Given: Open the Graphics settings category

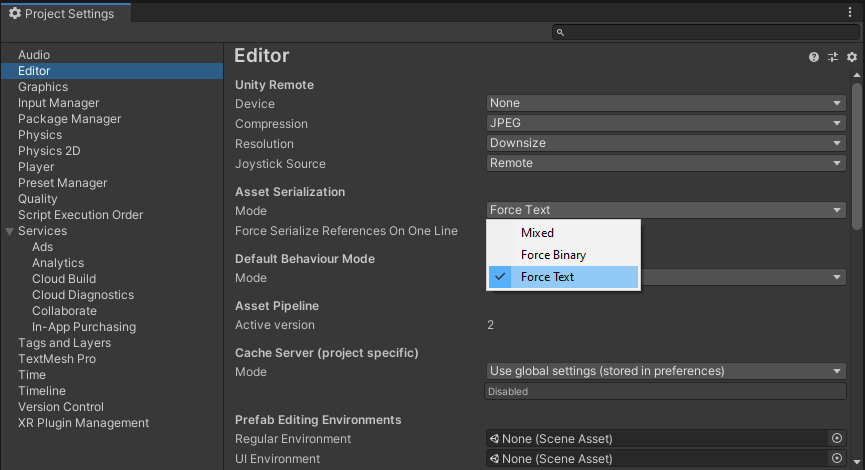Looking at the screenshot, I should click(x=43, y=87).
